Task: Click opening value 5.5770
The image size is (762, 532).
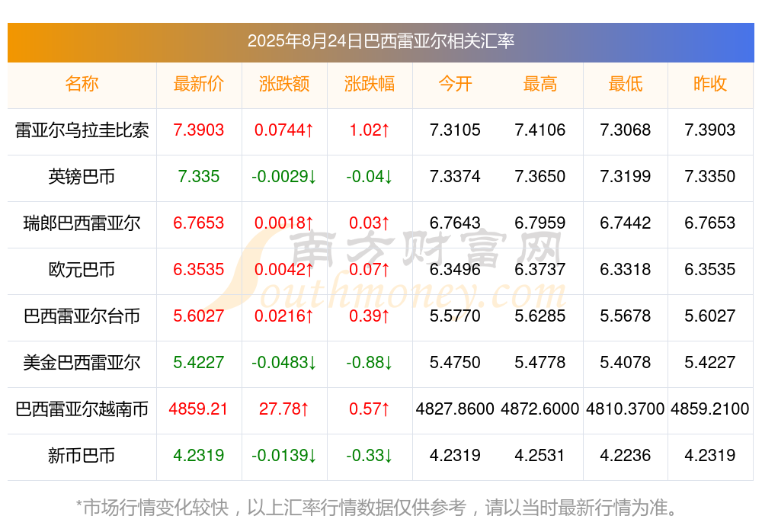Action: click(x=455, y=316)
